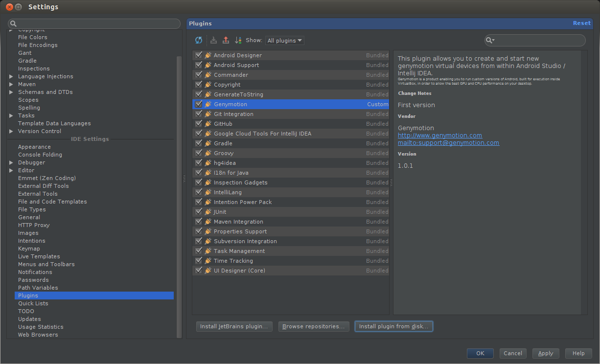Click the magnifier icon in plugin search
This screenshot has width=600, height=364.
(x=490, y=40)
